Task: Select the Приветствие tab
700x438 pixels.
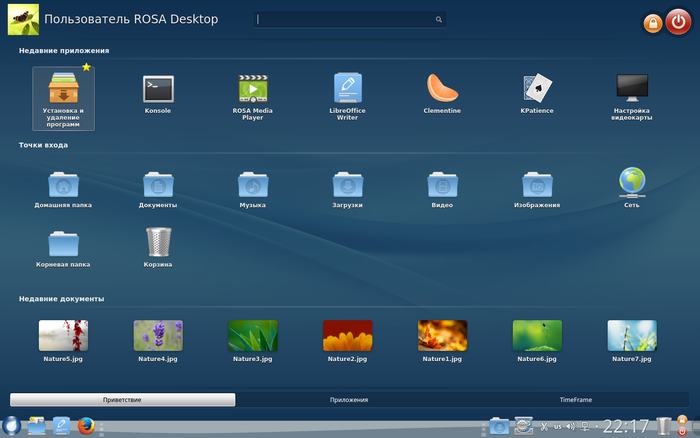Action: [123, 399]
